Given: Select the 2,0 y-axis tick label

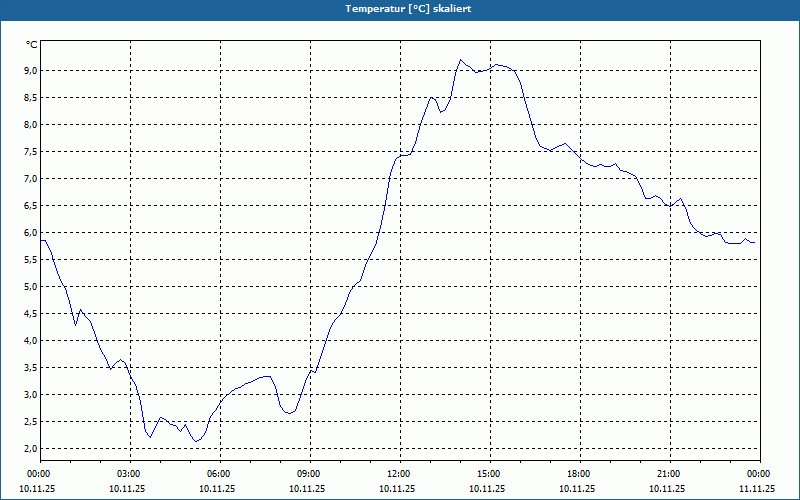Looking at the screenshot, I should tap(31, 449).
